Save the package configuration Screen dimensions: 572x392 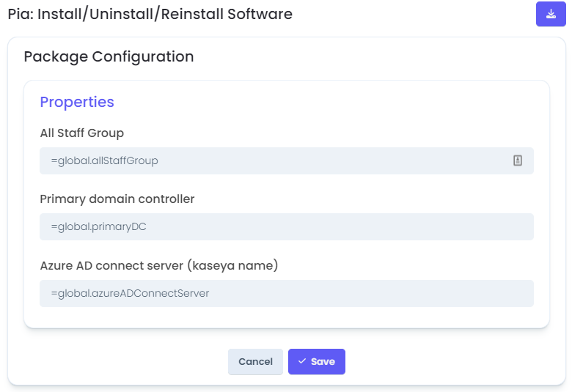tap(316, 361)
